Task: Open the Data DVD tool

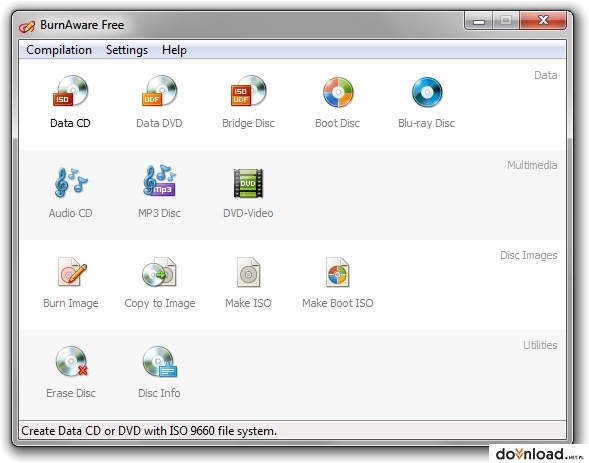Action: 159,91
